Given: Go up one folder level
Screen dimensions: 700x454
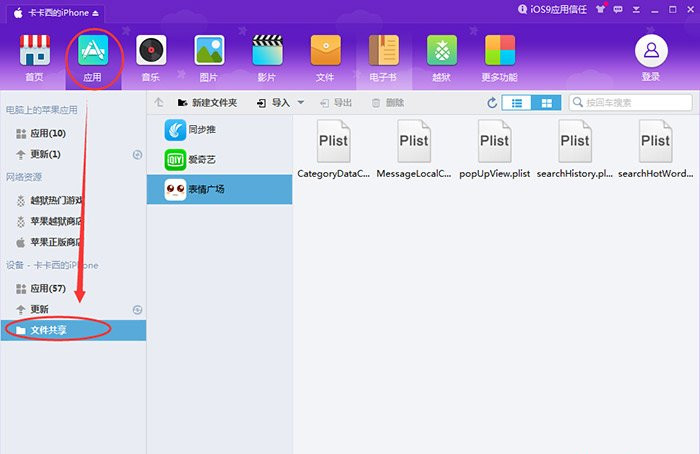Looking at the screenshot, I should 158,103.
